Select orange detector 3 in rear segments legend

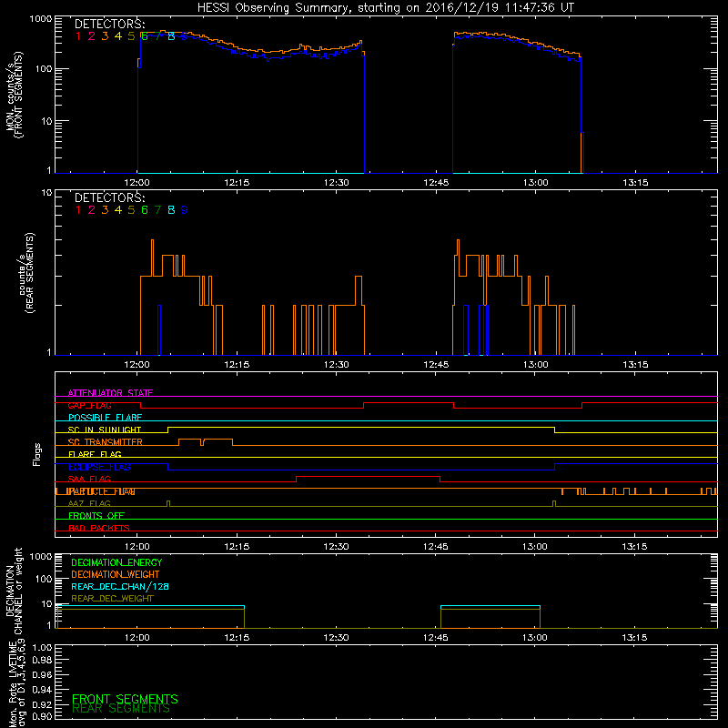[105, 210]
